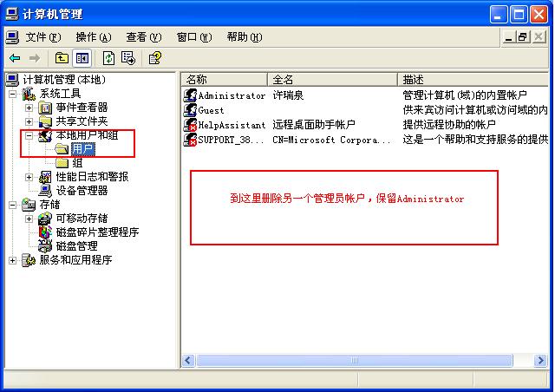Click the horizontal scrollbar right arrow
The width and height of the screenshot is (555, 392).
540,361
